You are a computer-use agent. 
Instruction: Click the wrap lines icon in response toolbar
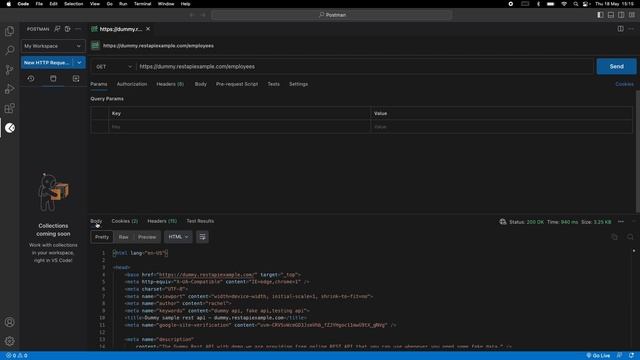[202, 237]
